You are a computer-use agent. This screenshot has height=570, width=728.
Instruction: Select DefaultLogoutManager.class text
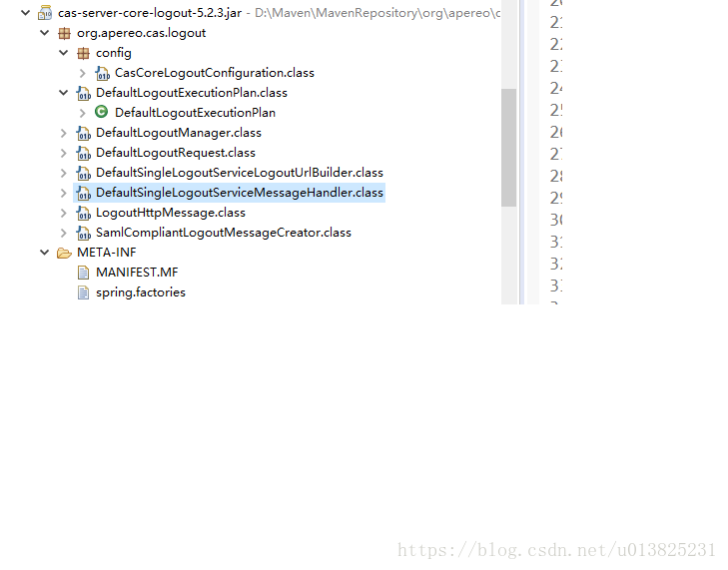pyautogui.click(x=179, y=133)
